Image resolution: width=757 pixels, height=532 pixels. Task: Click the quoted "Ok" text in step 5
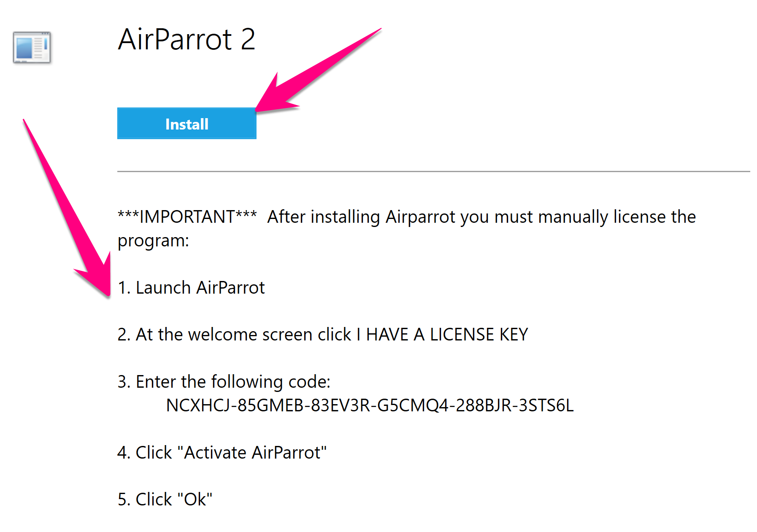pos(195,500)
